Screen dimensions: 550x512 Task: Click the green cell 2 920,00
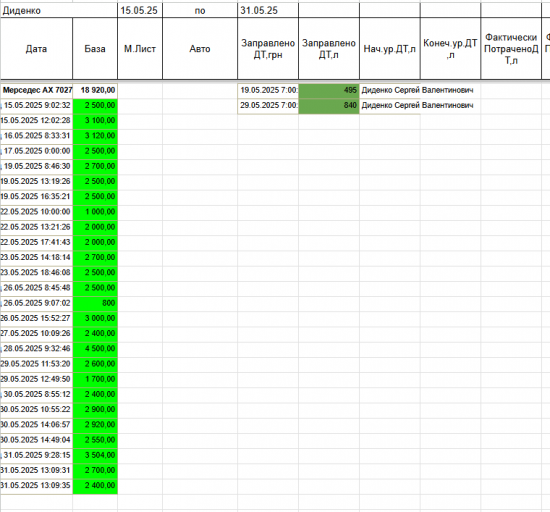tap(95, 425)
